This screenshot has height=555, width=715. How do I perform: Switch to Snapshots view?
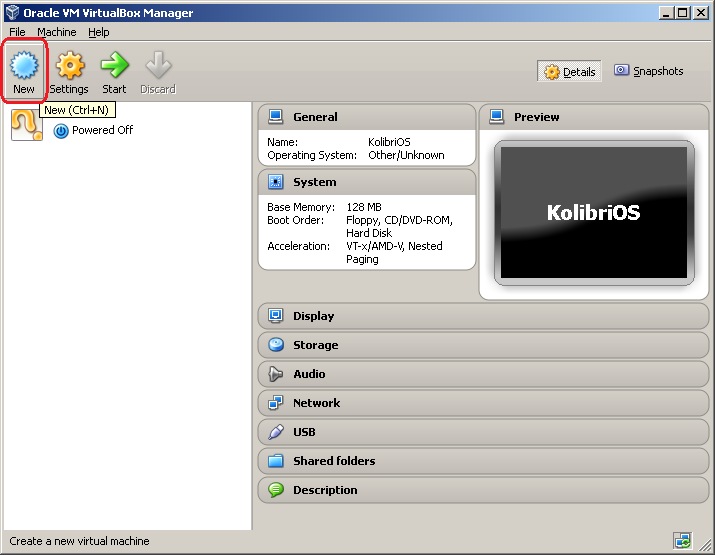pyautogui.click(x=649, y=71)
